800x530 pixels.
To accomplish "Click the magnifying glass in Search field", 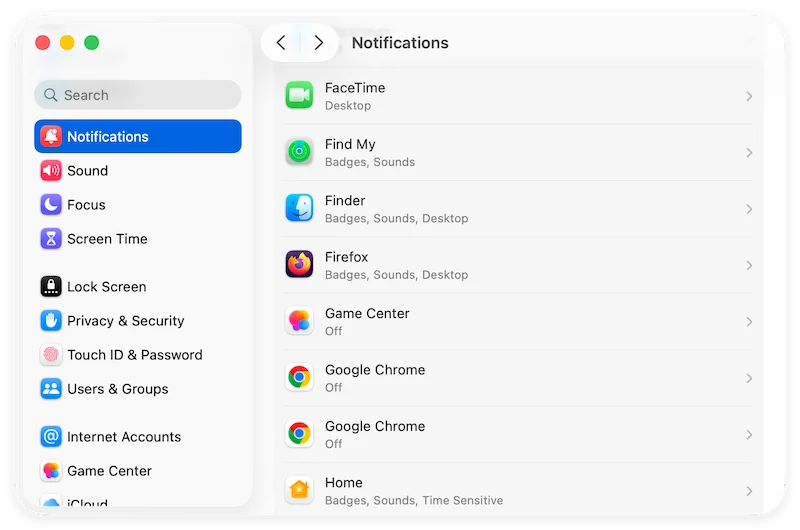I will 51,95.
